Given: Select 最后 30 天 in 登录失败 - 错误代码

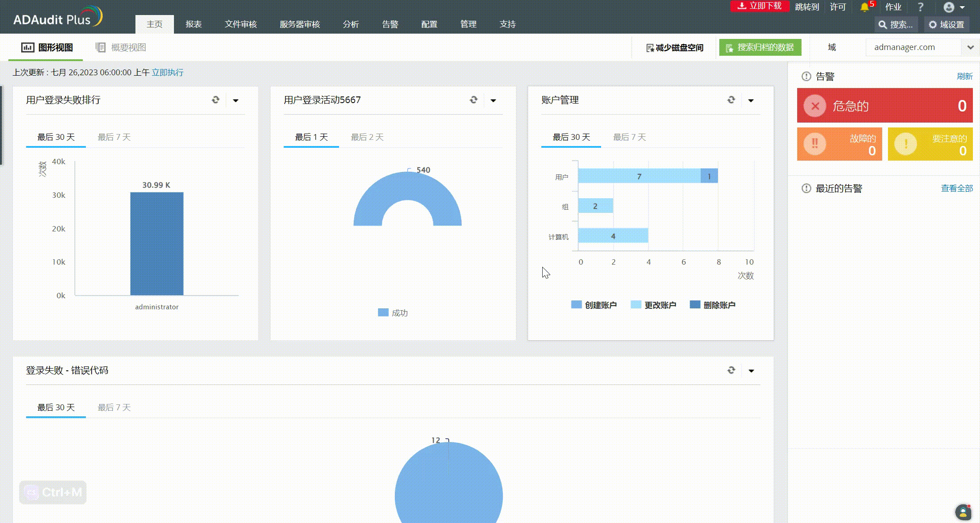Looking at the screenshot, I should (56, 408).
